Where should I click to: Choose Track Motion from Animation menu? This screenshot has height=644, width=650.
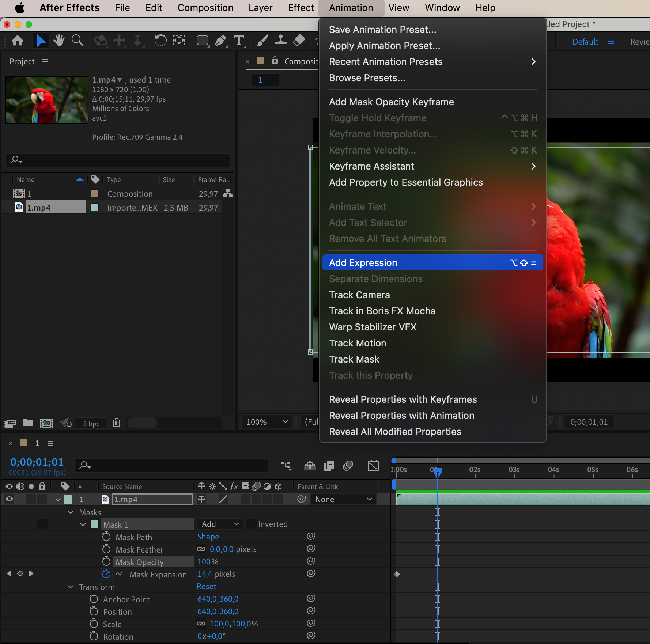coord(432,343)
